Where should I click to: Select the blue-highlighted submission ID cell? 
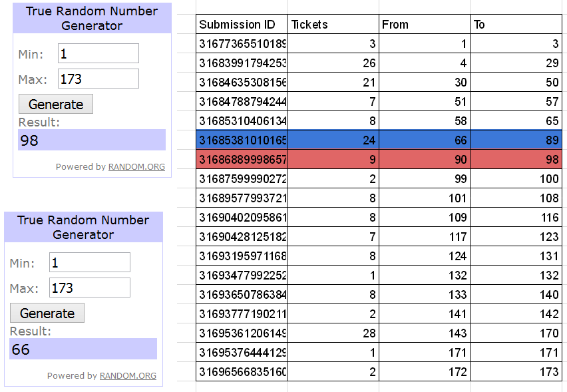point(242,140)
